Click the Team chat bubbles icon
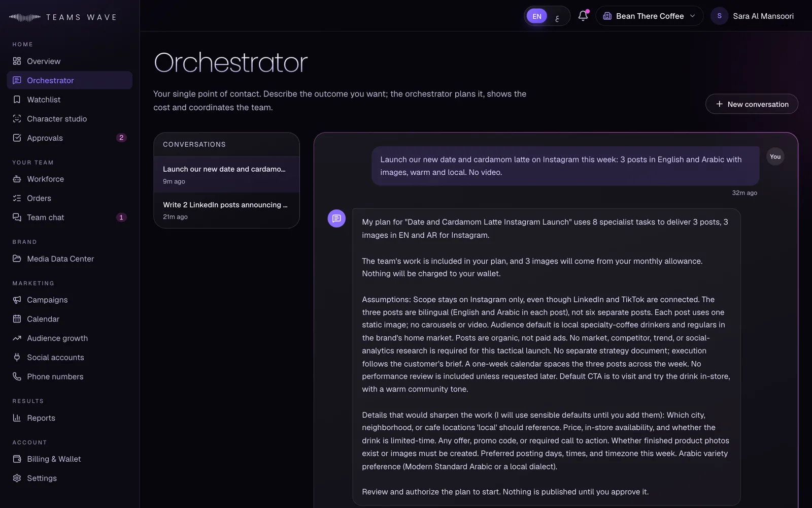This screenshot has height=508, width=812. coord(17,217)
